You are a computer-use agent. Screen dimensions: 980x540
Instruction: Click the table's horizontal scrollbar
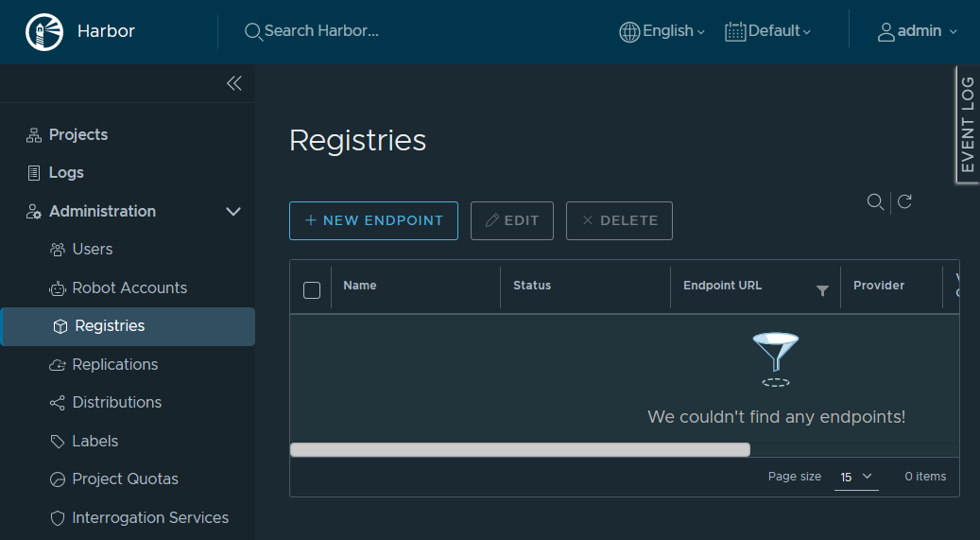(x=520, y=450)
